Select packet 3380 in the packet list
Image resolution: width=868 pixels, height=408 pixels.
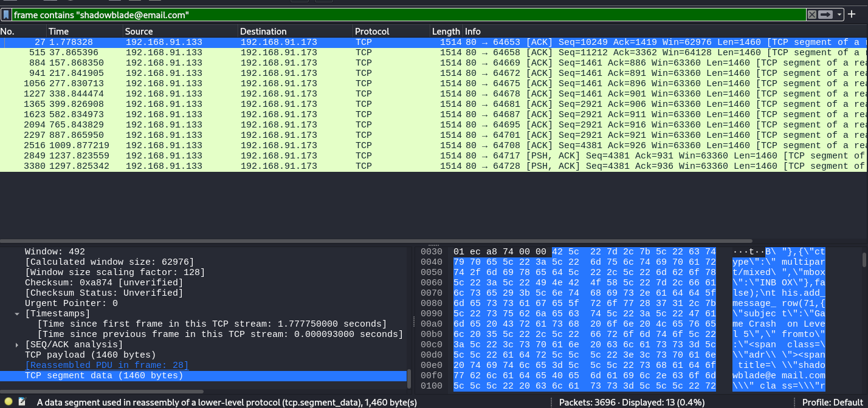35,166
